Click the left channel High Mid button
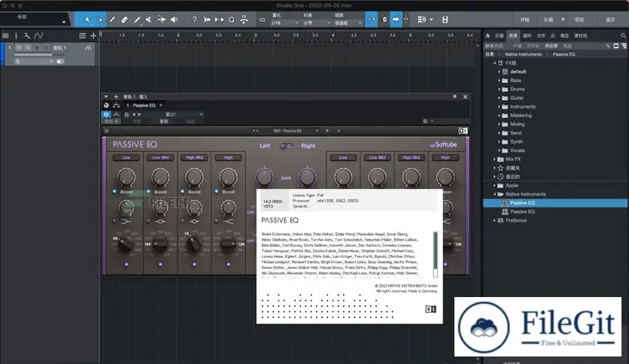629x364 pixels. coord(194,157)
